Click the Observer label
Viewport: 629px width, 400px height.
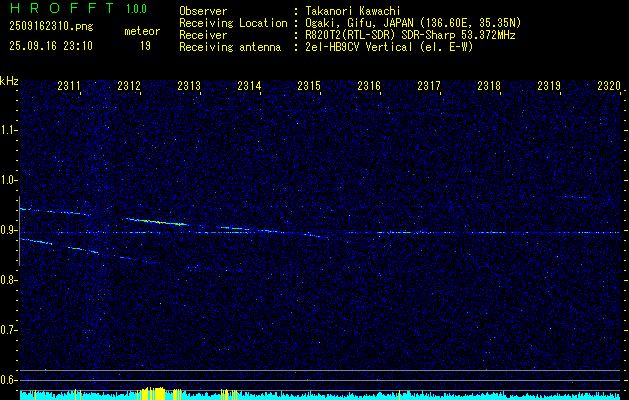[203, 11]
